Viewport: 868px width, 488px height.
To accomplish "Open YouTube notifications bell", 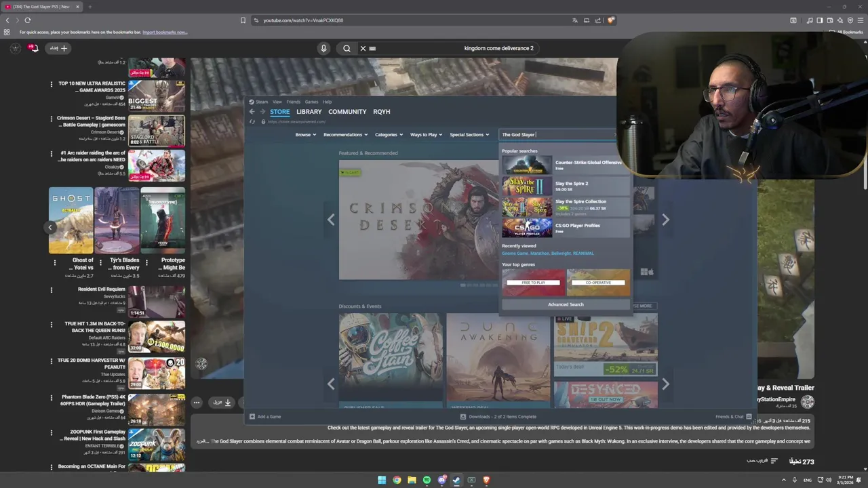I will tap(33, 48).
